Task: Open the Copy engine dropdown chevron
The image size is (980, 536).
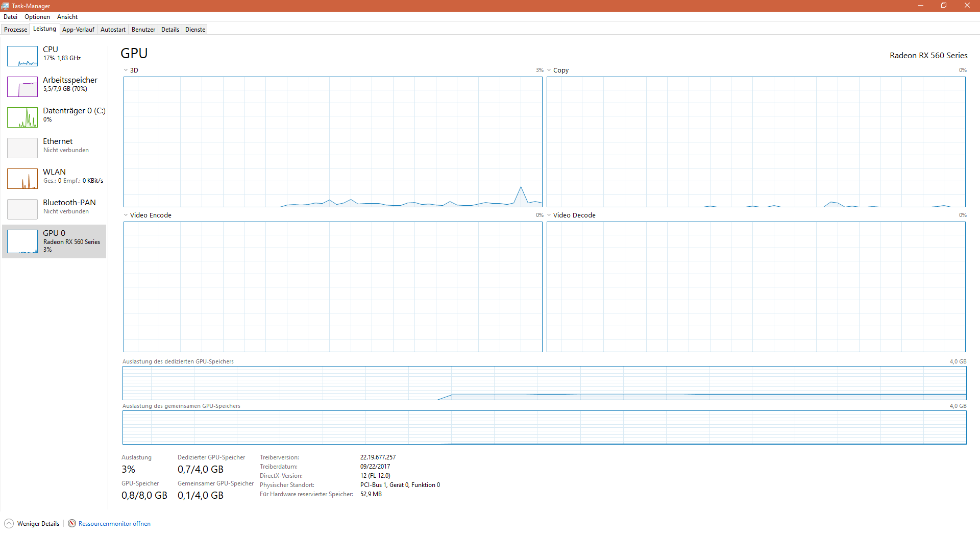Action: click(549, 70)
